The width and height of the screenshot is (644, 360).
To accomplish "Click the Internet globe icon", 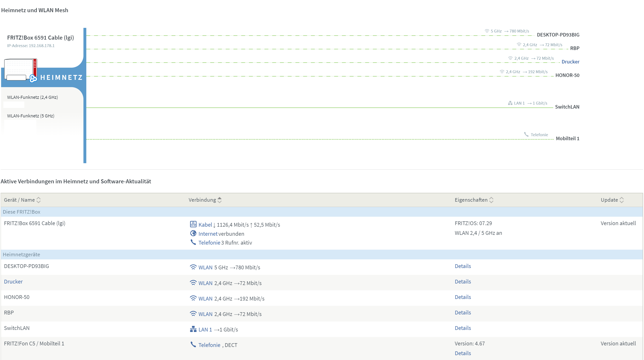I will point(193,233).
